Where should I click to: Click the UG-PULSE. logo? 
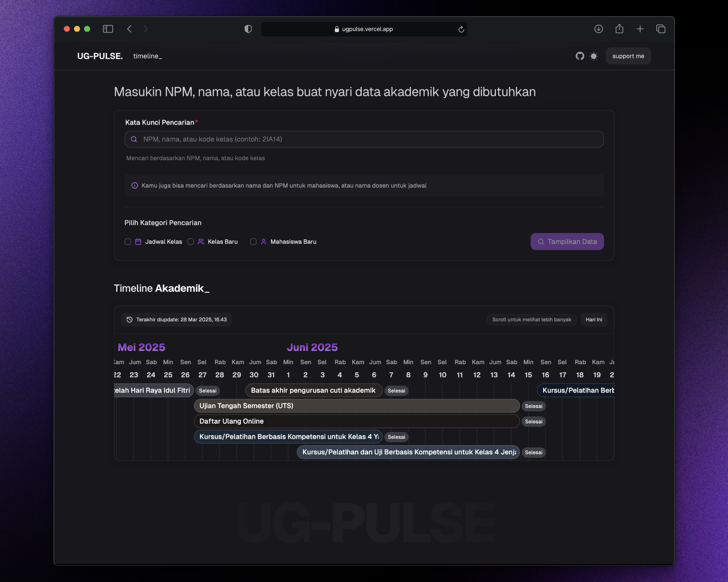100,56
